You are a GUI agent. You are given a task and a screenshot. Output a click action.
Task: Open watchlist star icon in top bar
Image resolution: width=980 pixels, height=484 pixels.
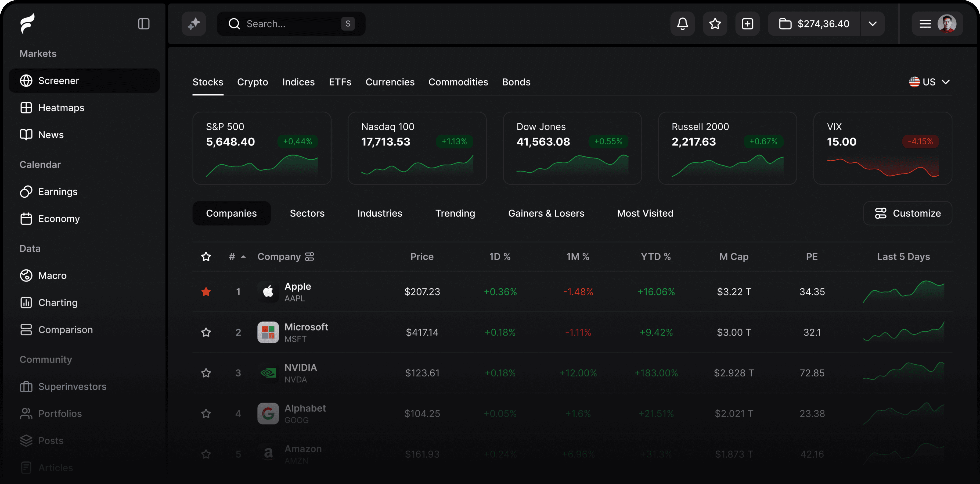715,24
